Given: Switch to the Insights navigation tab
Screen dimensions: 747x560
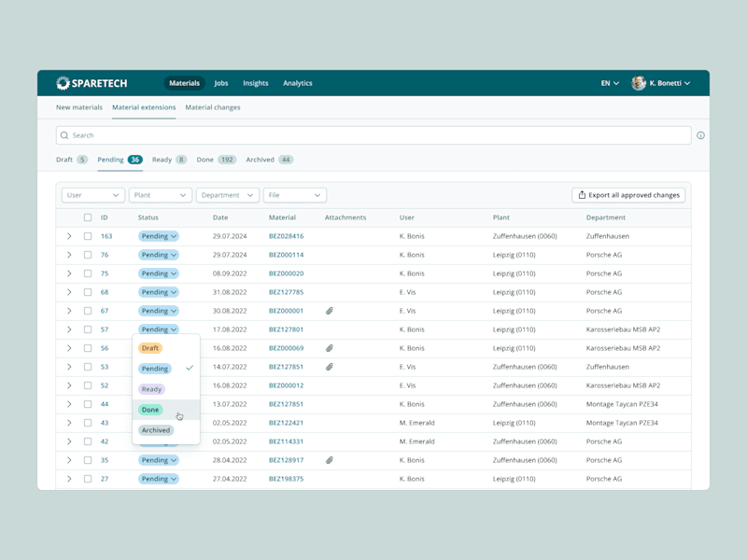Looking at the screenshot, I should click(x=255, y=83).
